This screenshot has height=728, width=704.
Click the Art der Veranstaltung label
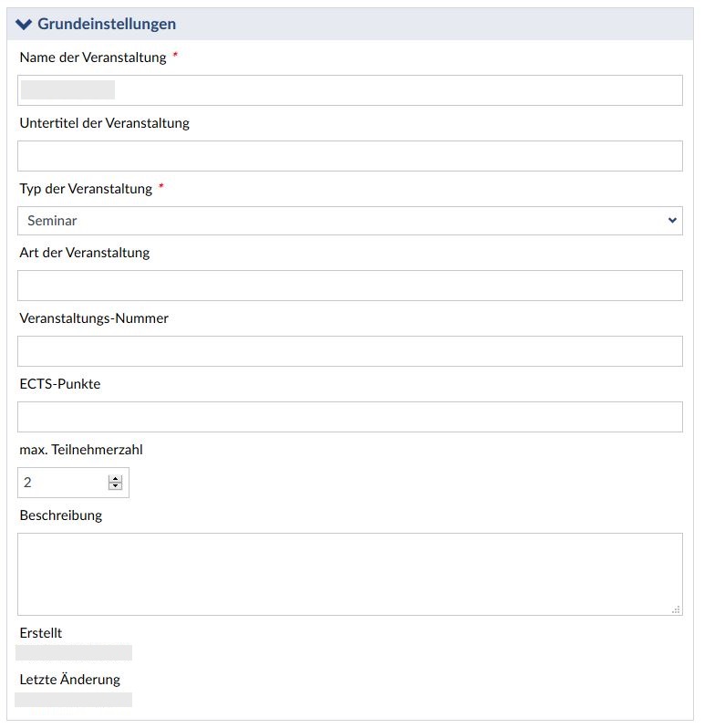(84, 253)
